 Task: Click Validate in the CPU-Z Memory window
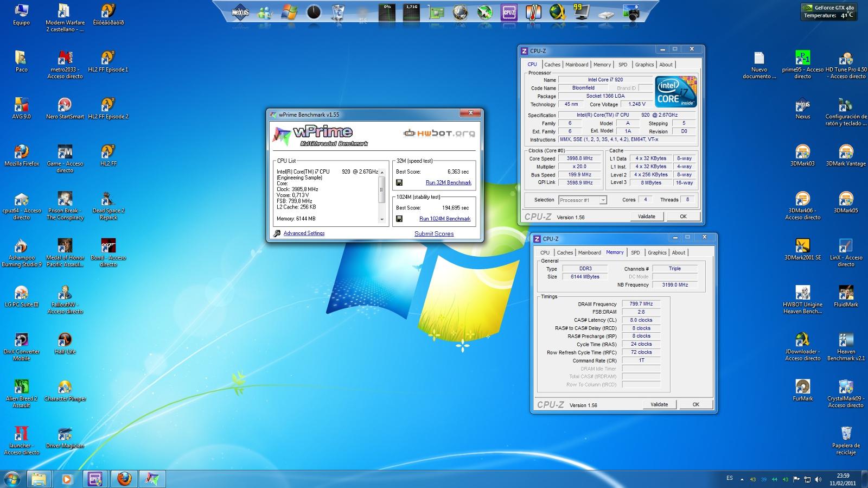point(659,404)
